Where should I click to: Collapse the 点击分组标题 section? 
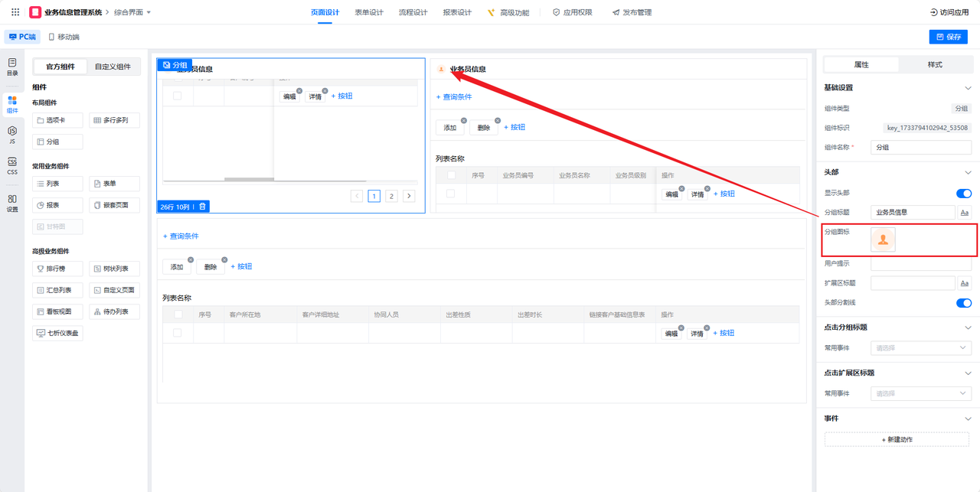(968, 327)
